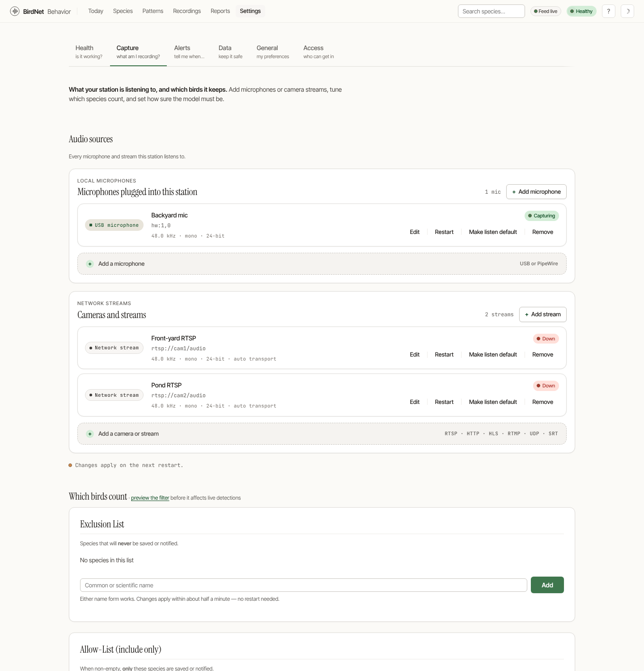
Task: Click the Feed live status pill
Action: click(546, 11)
